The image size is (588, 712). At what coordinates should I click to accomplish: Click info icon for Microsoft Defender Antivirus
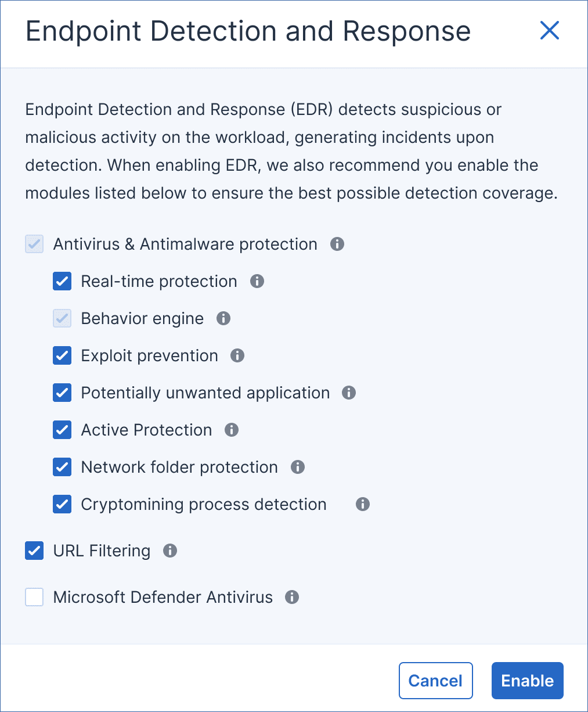(292, 597)
